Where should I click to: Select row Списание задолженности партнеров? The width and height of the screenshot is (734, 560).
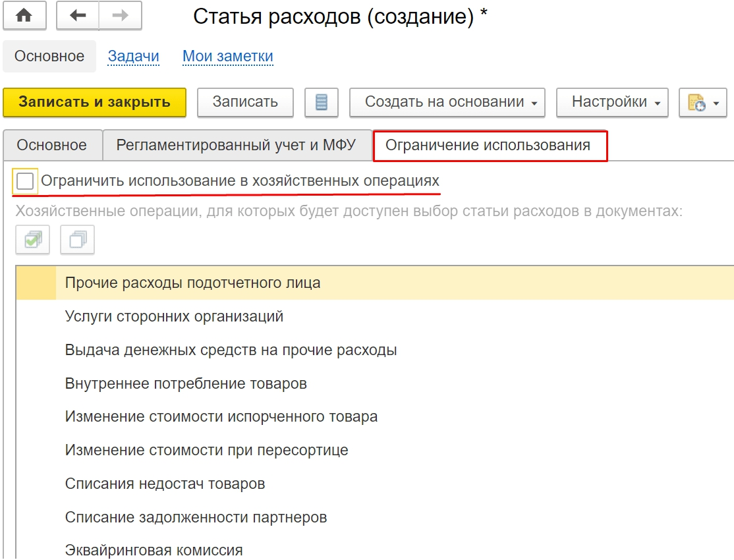tap(374, 517)
